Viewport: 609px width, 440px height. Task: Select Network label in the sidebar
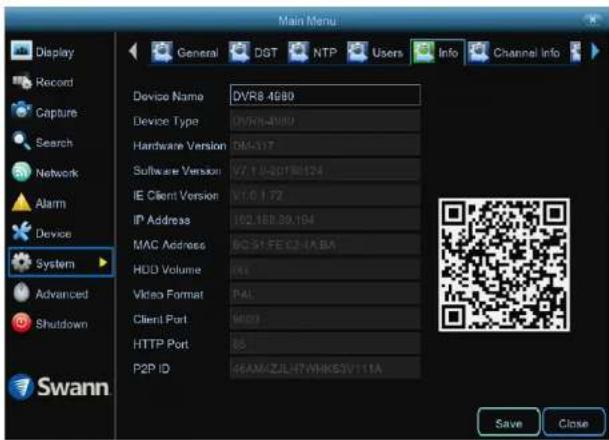click(57, 173)
